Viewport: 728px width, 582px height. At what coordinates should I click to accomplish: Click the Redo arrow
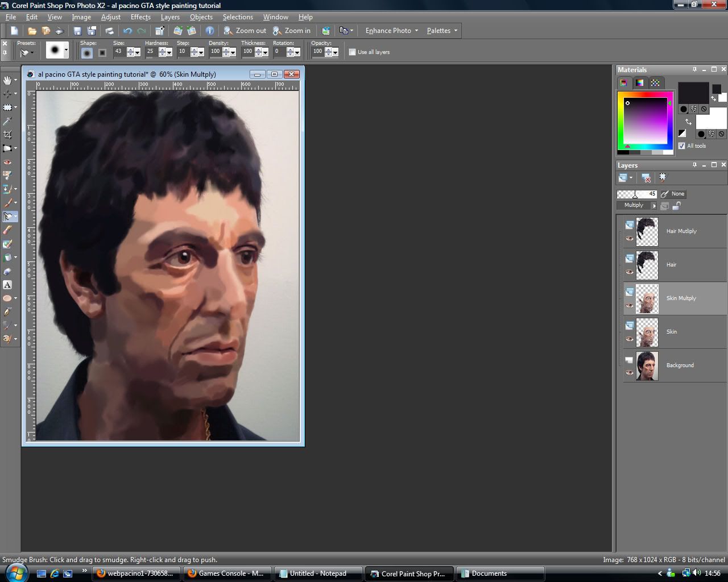[141, 31]
